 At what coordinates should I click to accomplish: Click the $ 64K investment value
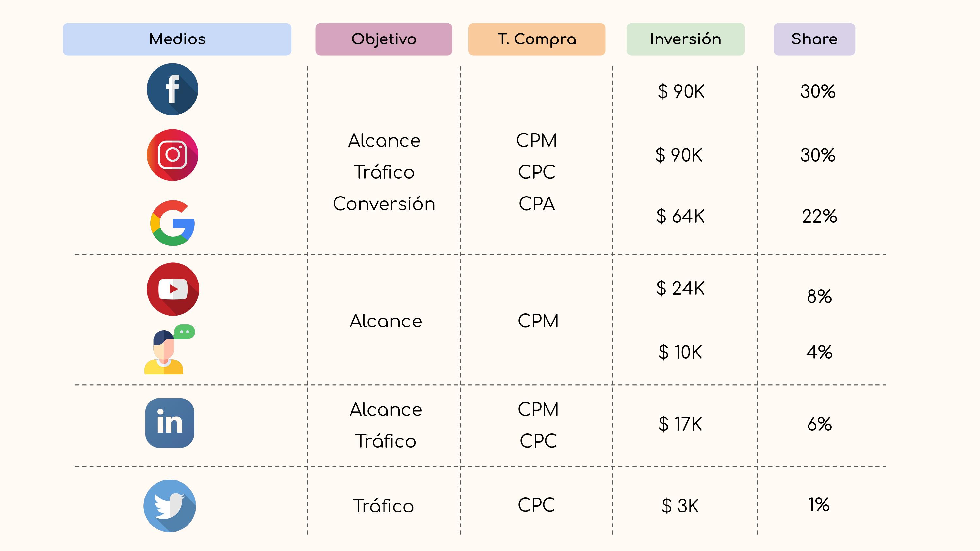[x=680, y=216]
